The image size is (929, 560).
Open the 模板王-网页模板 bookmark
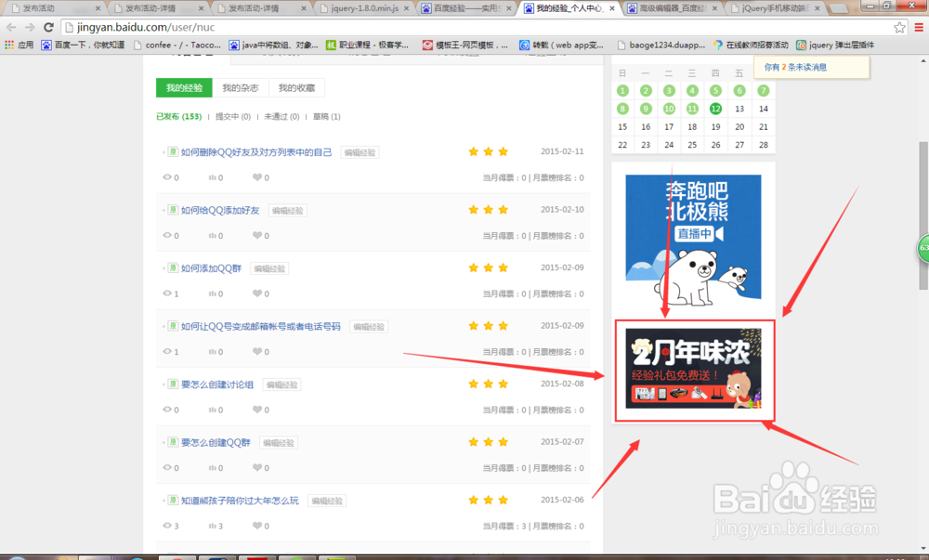tap(465, 45)
